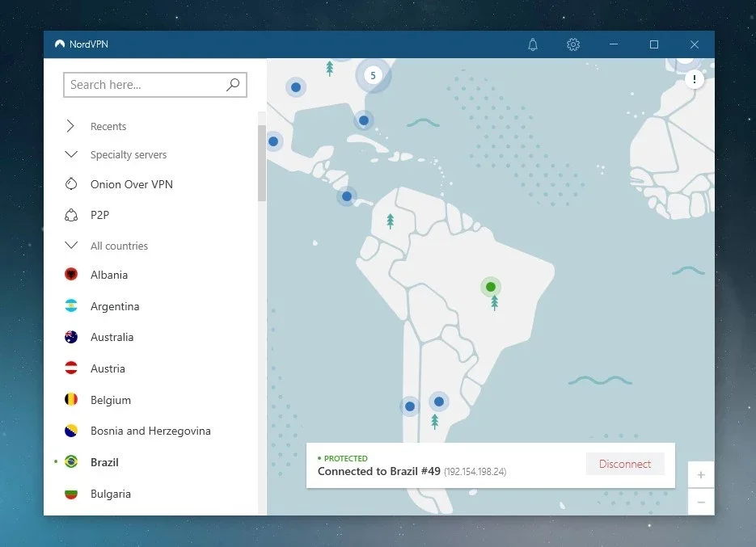Click the exclamation info icon on map
Screen dimensions: 756x547
[695, 79]
